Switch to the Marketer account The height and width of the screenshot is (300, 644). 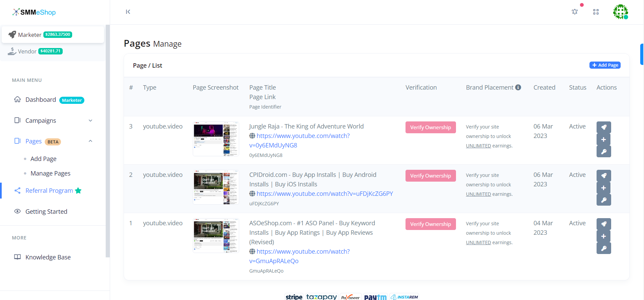(53, 34)
